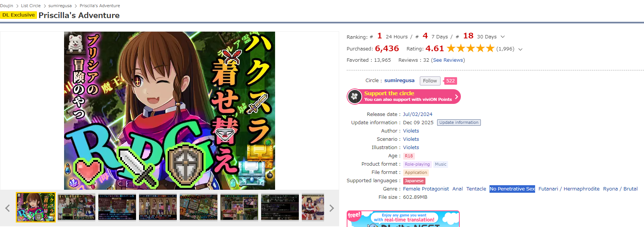The height and width of the screenshot is (227, 644).
Task: Click Support the circle banner
Action: coord(404,96)
